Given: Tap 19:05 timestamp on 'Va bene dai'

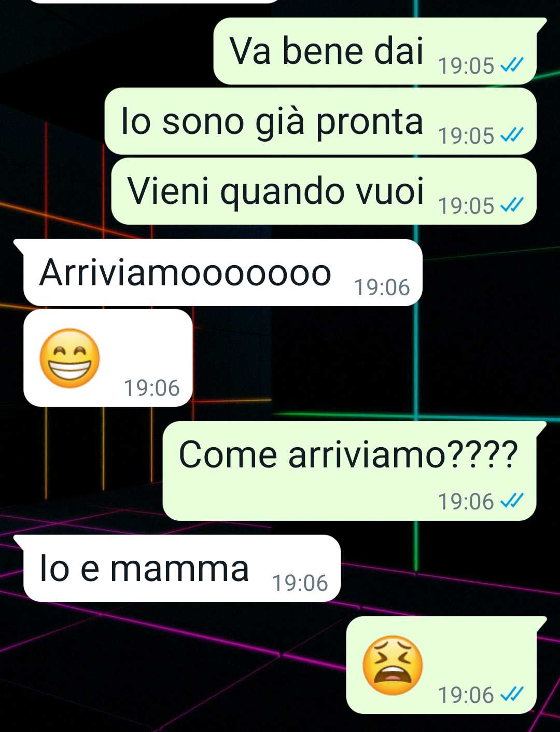Looking at the screenshot, I should [x=466, y=66].
